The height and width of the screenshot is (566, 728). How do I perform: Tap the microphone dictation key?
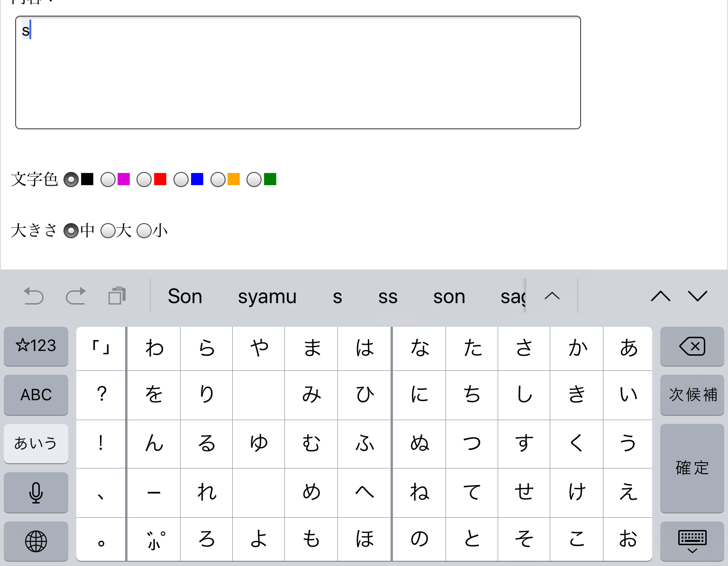pyautogui.click(x=36, y=493)
